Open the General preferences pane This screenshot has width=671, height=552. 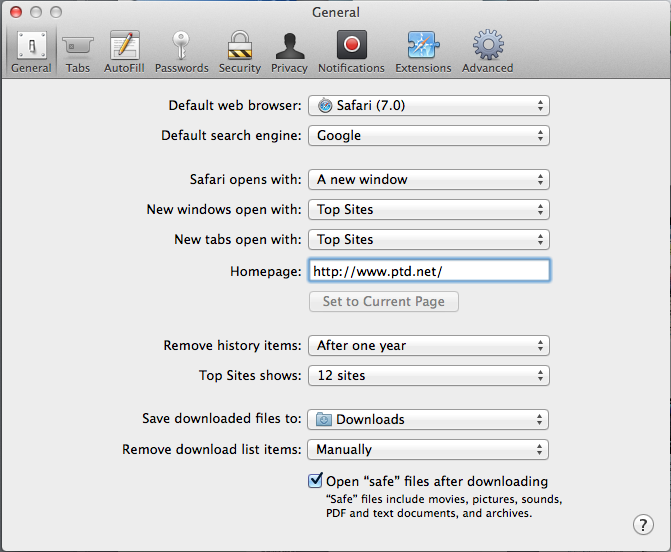31,52
